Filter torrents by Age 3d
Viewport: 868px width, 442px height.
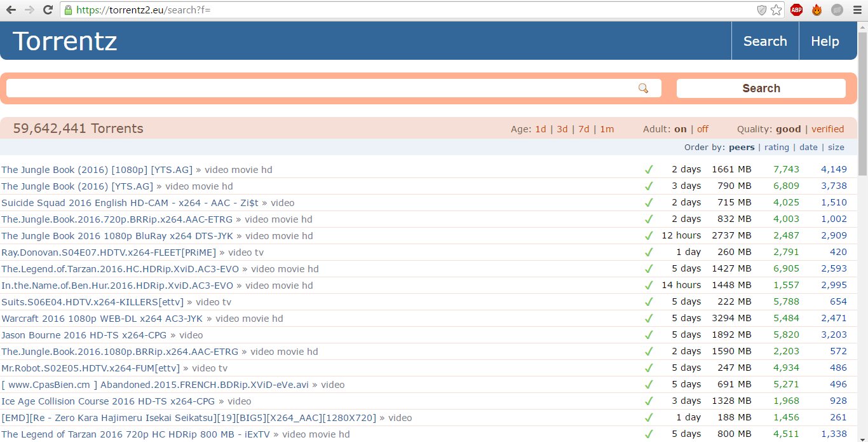click(562, 129)
